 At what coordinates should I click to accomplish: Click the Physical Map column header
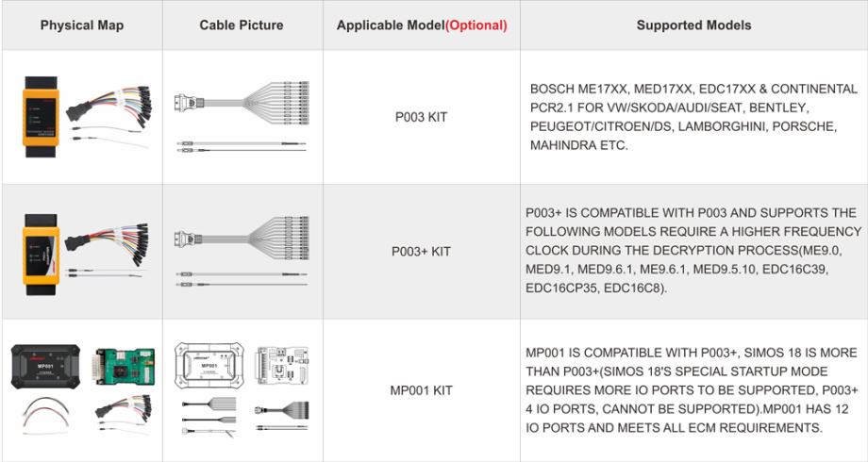tap(80, 25)
